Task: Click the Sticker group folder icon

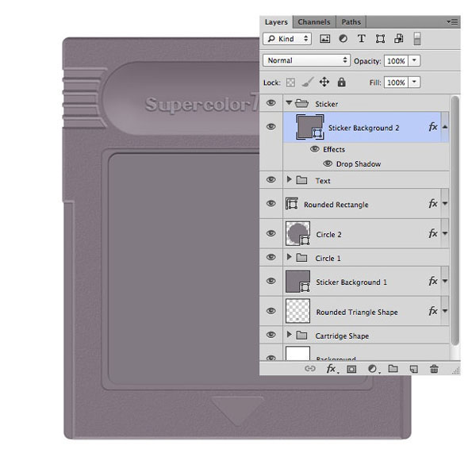Action: [301, 103]
